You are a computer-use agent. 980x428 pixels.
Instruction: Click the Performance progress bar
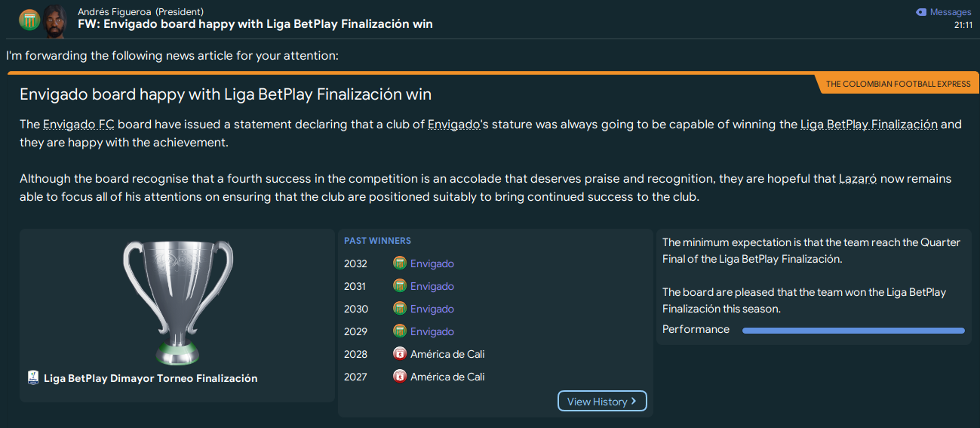pos(853,330)
